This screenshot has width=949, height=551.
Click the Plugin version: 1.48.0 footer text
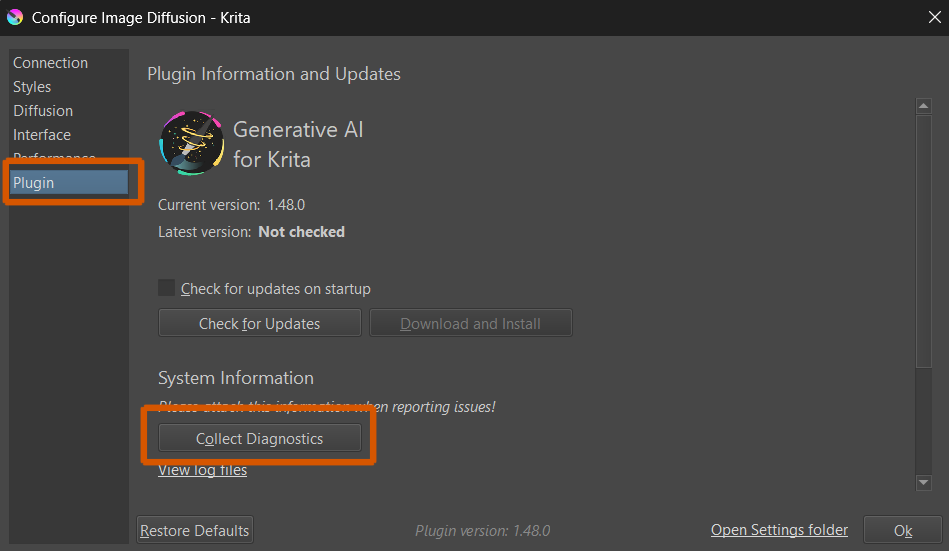coord(482,530)
